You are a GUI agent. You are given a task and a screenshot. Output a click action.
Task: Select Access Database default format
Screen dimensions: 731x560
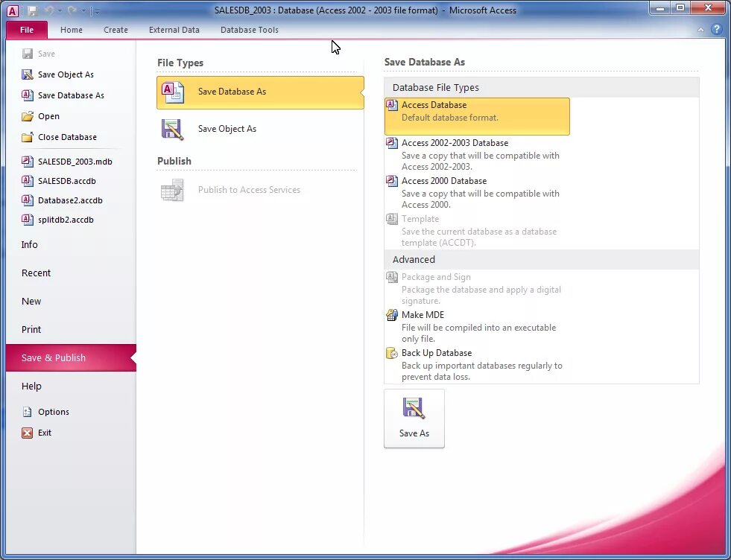(x=477, y=116)
